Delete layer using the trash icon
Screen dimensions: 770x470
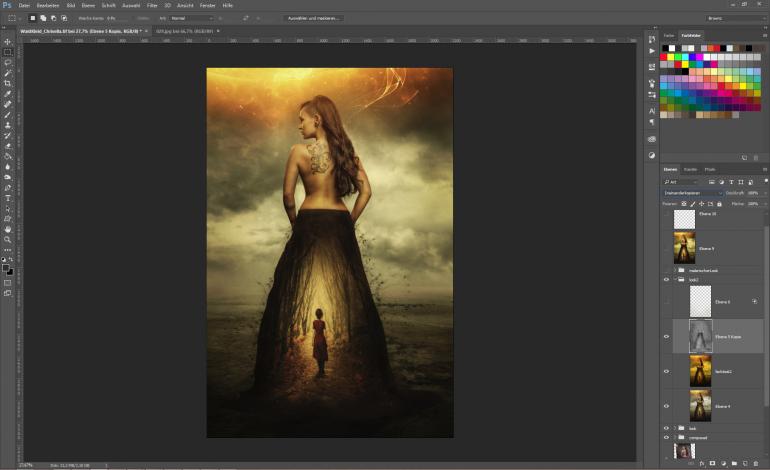[756, 463]
